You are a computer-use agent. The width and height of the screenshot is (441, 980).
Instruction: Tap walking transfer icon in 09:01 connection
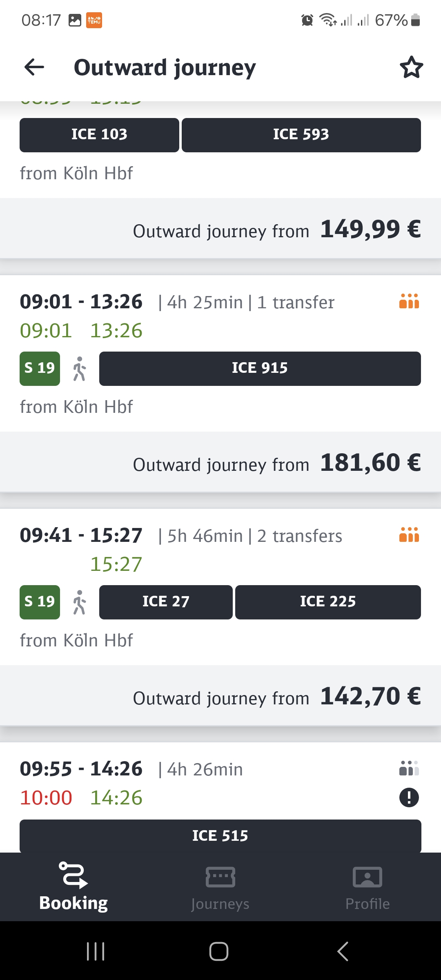80,369
